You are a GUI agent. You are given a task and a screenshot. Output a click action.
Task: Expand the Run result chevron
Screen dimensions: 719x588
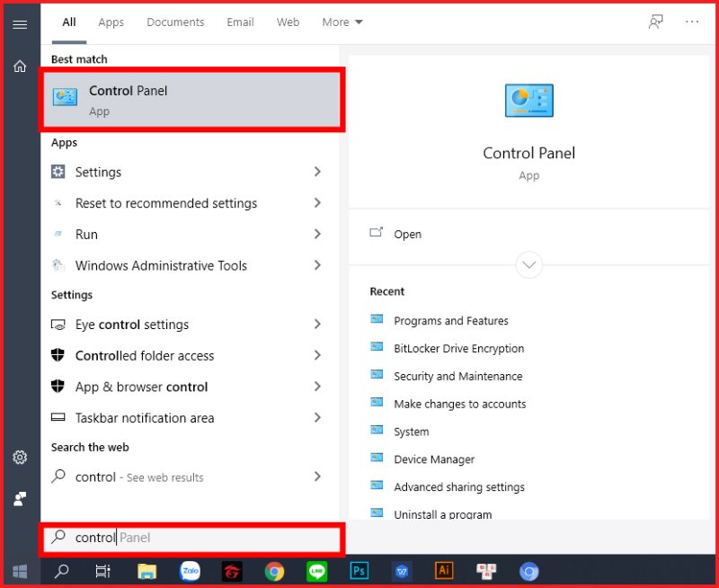[317, 234]
